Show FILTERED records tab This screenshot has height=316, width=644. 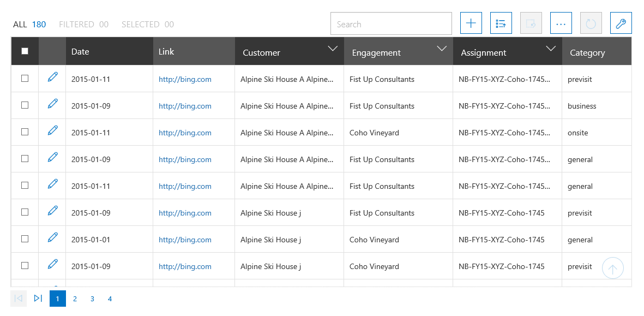(x=84, y=24)
